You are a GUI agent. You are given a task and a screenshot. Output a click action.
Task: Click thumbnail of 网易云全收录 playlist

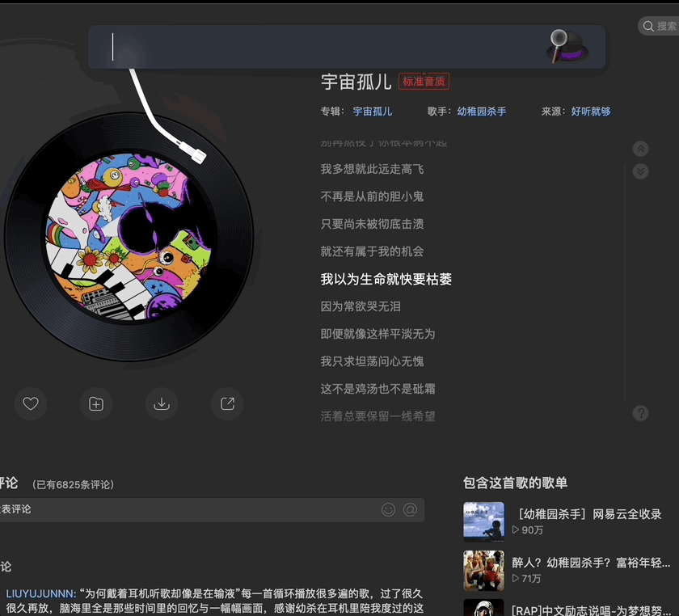point(483,522)
